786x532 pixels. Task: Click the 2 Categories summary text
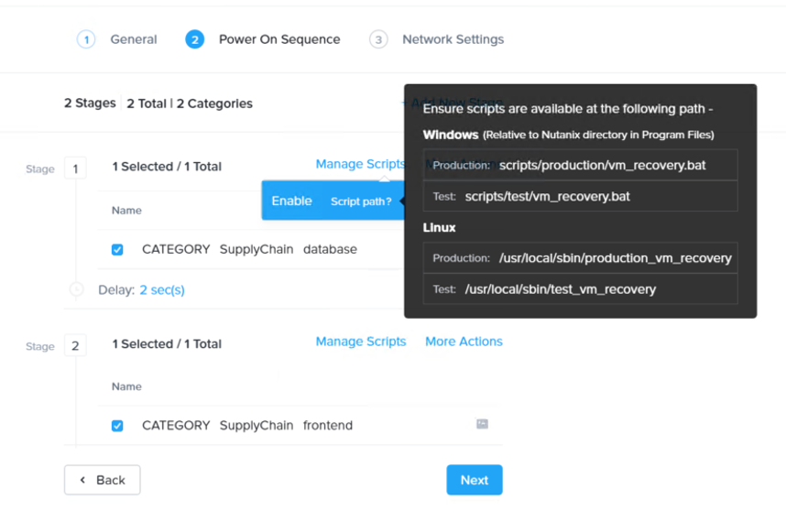coord(214,103)
